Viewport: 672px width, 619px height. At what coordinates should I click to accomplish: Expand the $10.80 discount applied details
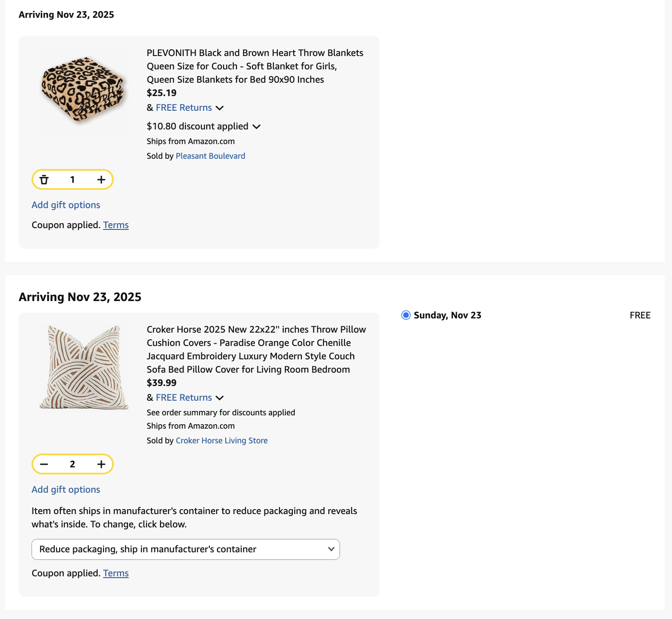pyautogui.click(x=256, y=127)
